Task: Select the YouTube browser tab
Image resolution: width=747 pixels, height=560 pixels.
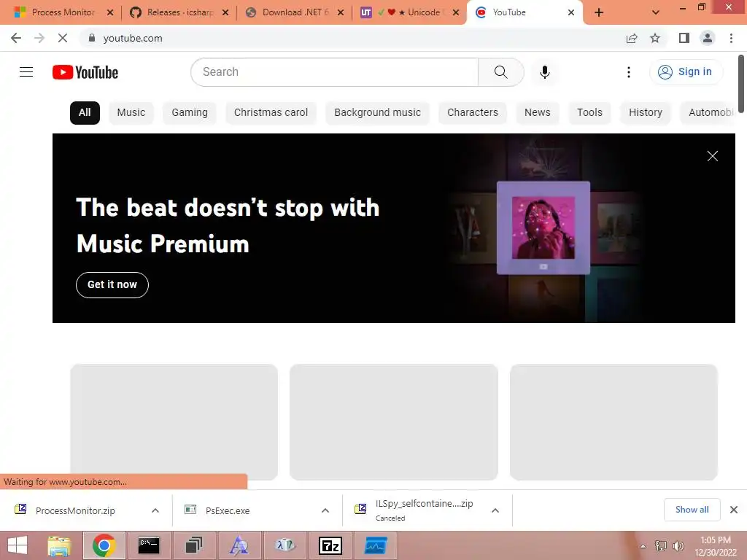Action: [x=524, y=12]
